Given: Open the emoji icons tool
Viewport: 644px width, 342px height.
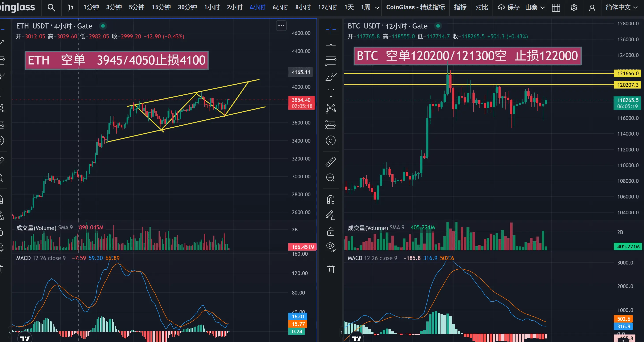Looking at the screenshot, I should click(330, 140).
